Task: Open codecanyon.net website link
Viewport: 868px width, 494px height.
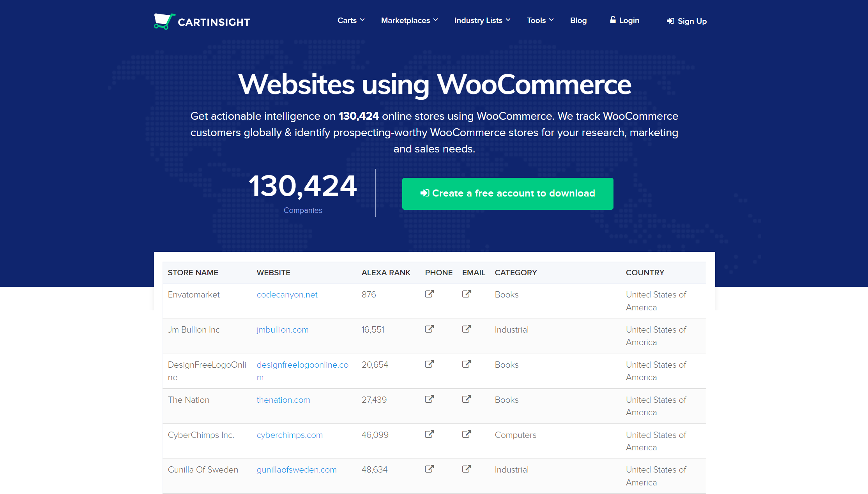Action: coord(287,295)
